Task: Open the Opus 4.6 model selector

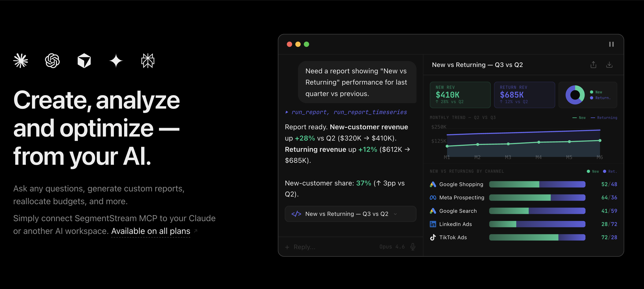Action: click(392, 247)
